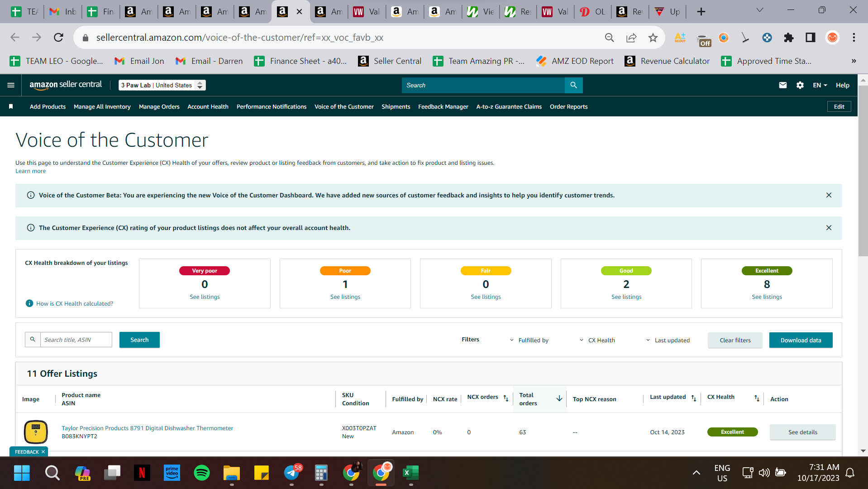Click the top Seller Central search field
The height and width of the screenshot is (489, 868).
pyautogui.click(x=483, y=85)
